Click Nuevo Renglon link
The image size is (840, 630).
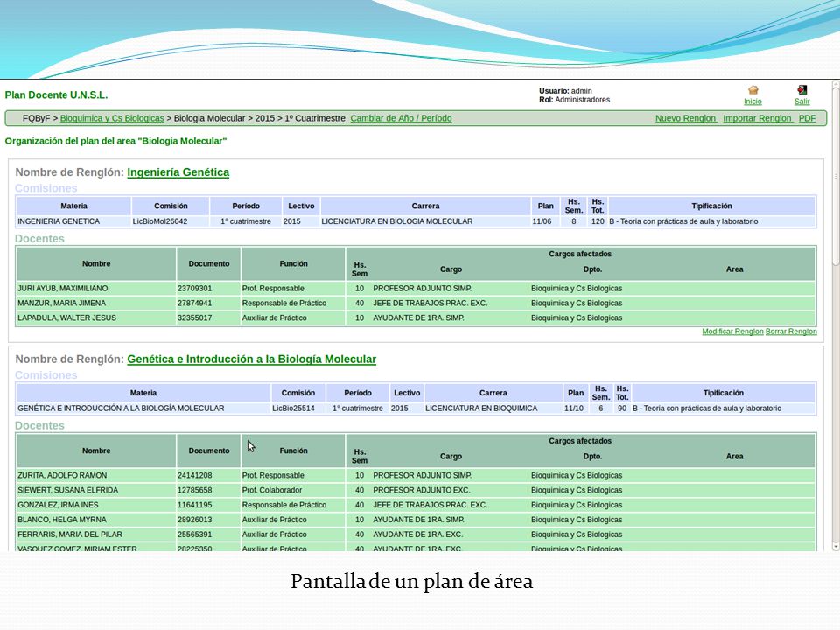[x=686, y=118]
